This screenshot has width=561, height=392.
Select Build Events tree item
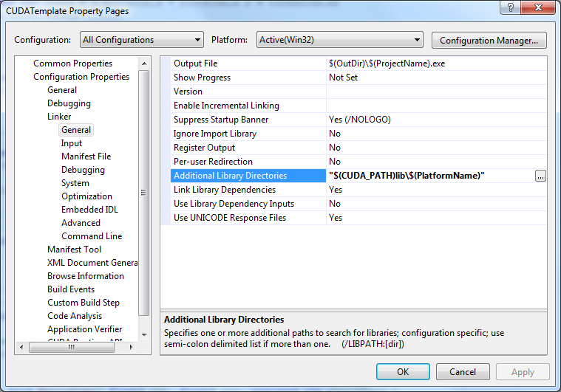[71, 289]
